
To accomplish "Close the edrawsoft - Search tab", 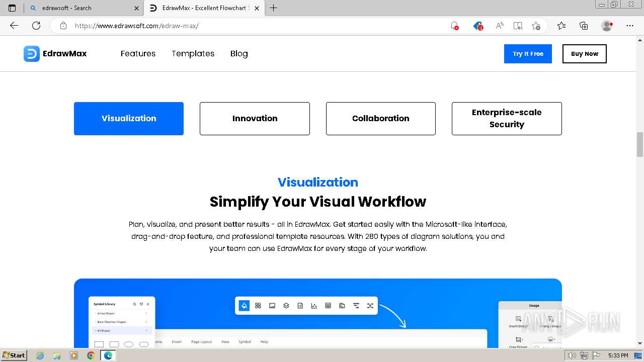I will point(136,8).
